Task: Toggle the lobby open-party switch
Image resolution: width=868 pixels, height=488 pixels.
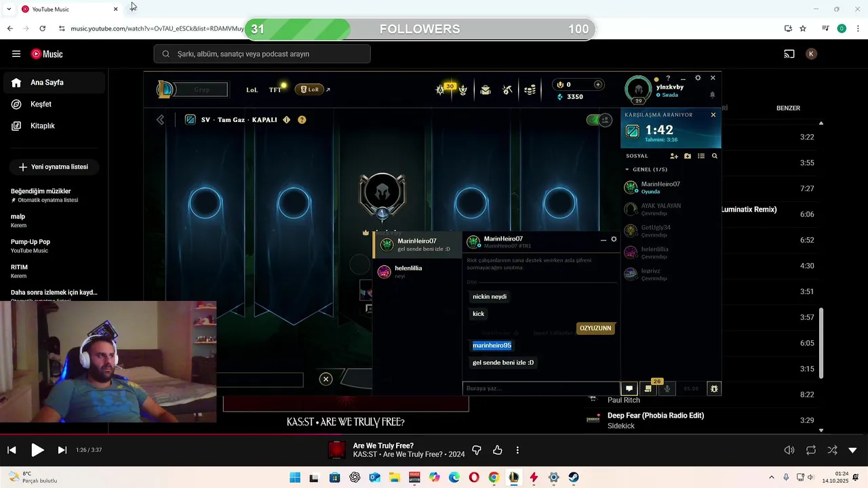Action: [x=599, y=120]
